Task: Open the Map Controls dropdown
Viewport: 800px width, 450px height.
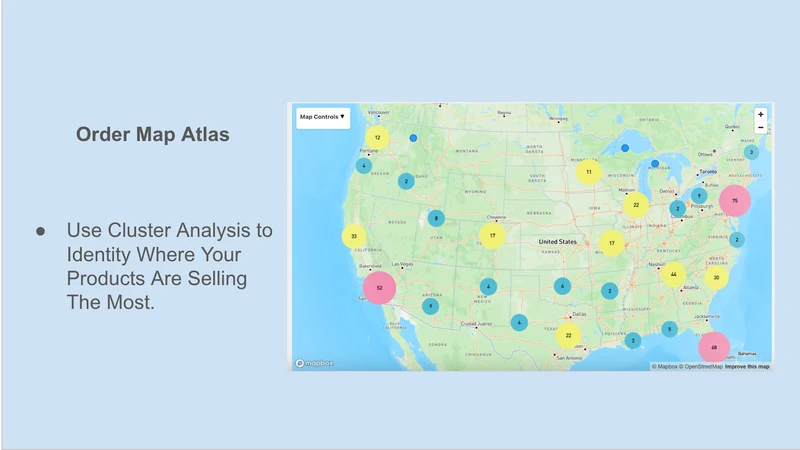Action: 323,117
